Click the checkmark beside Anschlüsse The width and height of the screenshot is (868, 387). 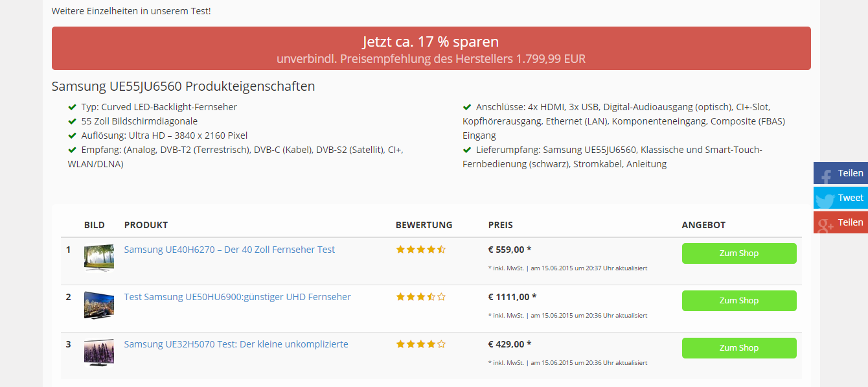pyautogui.click(x=467, y=106)
